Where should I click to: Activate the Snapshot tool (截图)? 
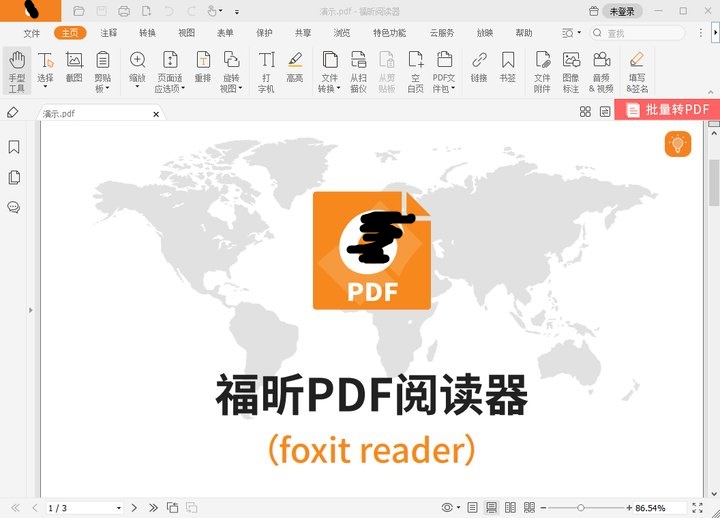(x=74, y=67)
